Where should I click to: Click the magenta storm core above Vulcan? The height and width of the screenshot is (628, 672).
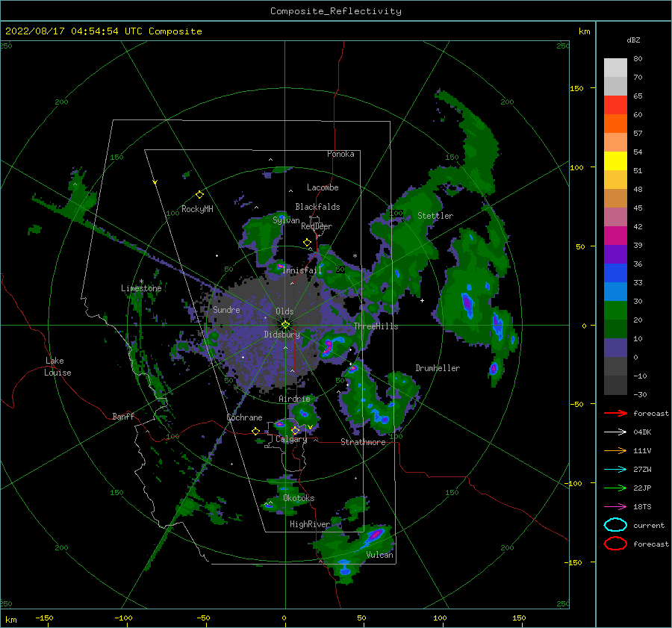376,534
